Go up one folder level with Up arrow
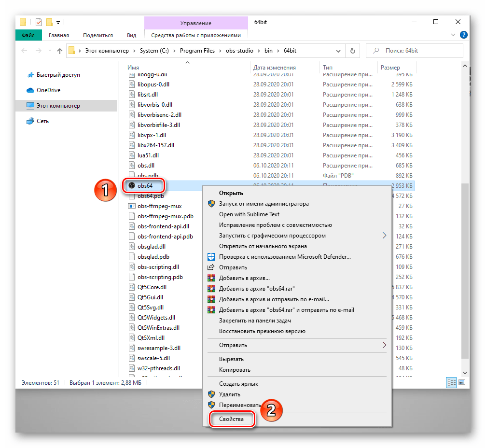Viewport: 486px width, 448px height. (x=60, y=51)
